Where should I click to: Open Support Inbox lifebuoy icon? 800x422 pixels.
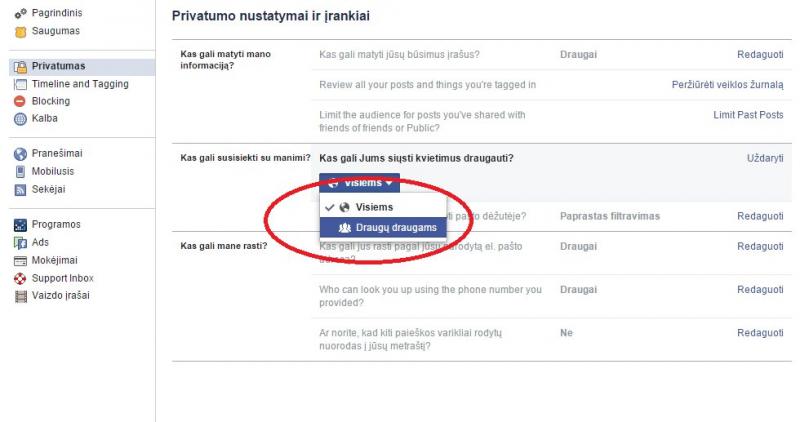coord(20,278)
